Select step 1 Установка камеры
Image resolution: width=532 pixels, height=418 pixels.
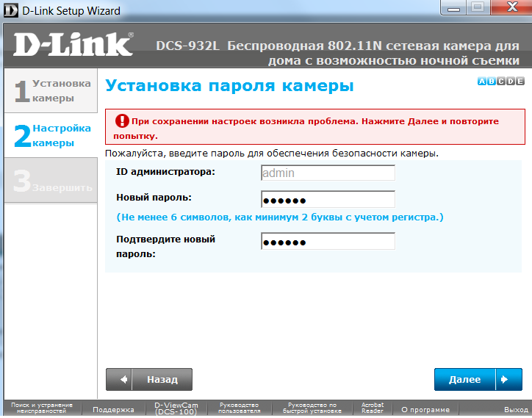pyautogui.click(x=51, y=91)
